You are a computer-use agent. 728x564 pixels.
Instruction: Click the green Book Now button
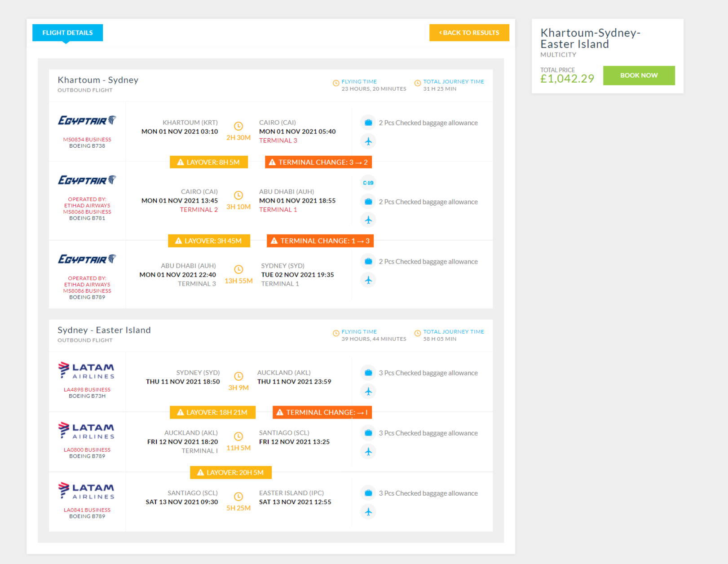coord(639,75)
